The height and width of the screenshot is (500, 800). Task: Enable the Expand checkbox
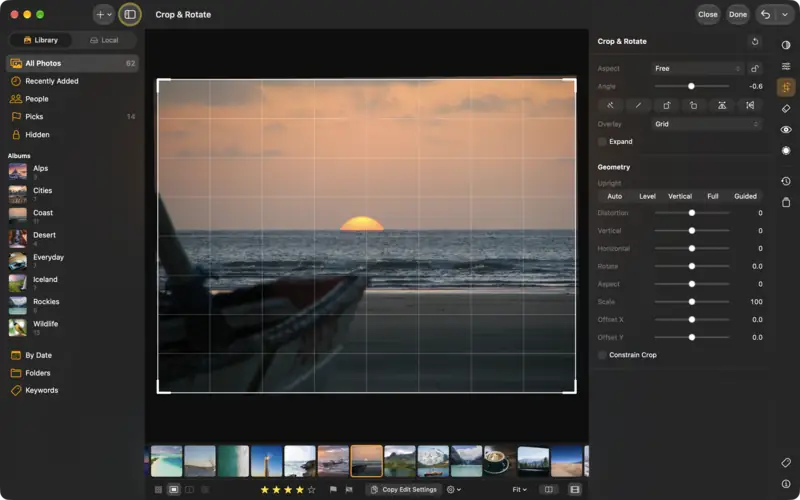click(603, 141)
